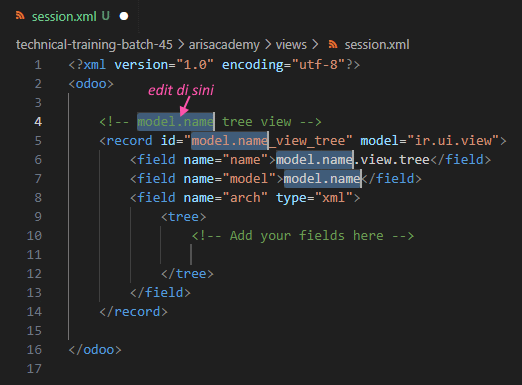The image size is (522, 385).
Task: Open the views breadcrumb segment
Action: point(291,45)
